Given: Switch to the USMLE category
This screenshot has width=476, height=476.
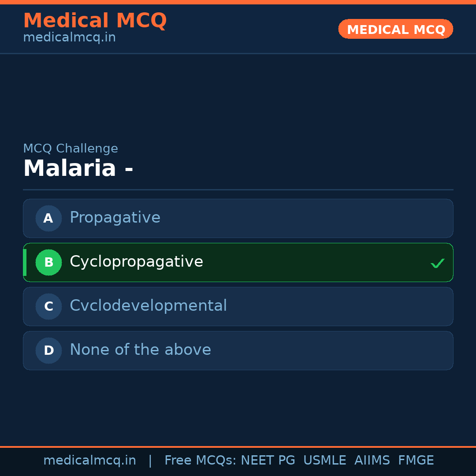Looking at the screenshot, I should click(x=324, y=460).
